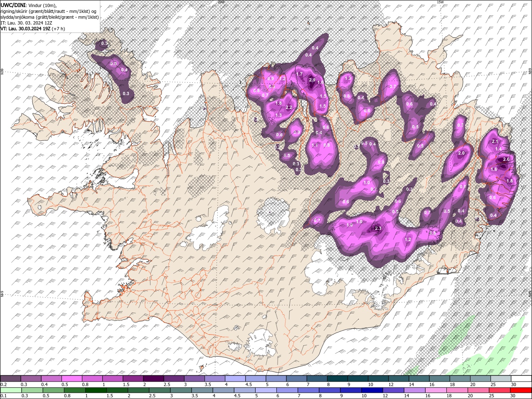Click the '1.7' snowfall value in the north
Image resolution: width=532 pixels, height=399 pixels.
pos(299,74)
